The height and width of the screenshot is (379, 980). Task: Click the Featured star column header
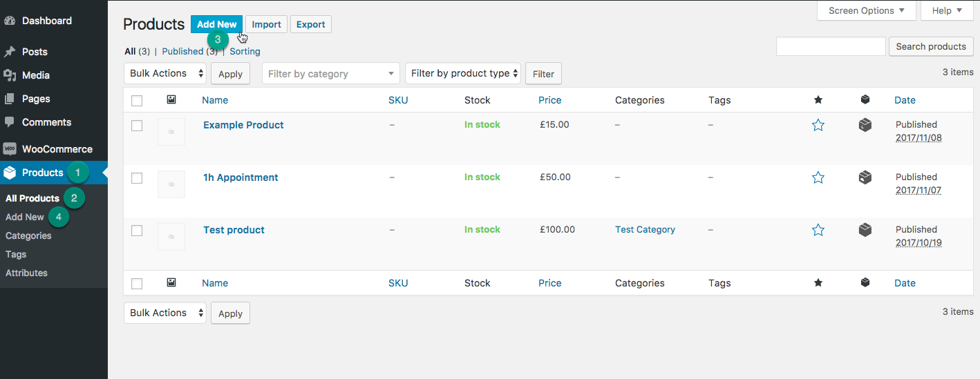point(818,100)
